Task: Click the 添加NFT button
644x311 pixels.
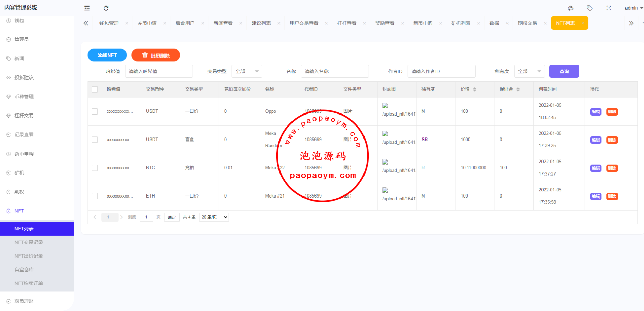Action: click(x=107, y=55)
